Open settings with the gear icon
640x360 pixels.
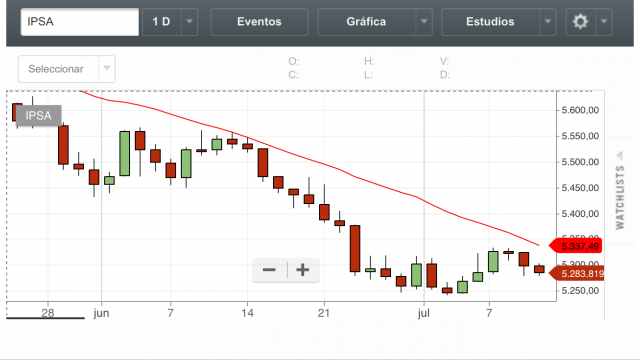(580, 22)
